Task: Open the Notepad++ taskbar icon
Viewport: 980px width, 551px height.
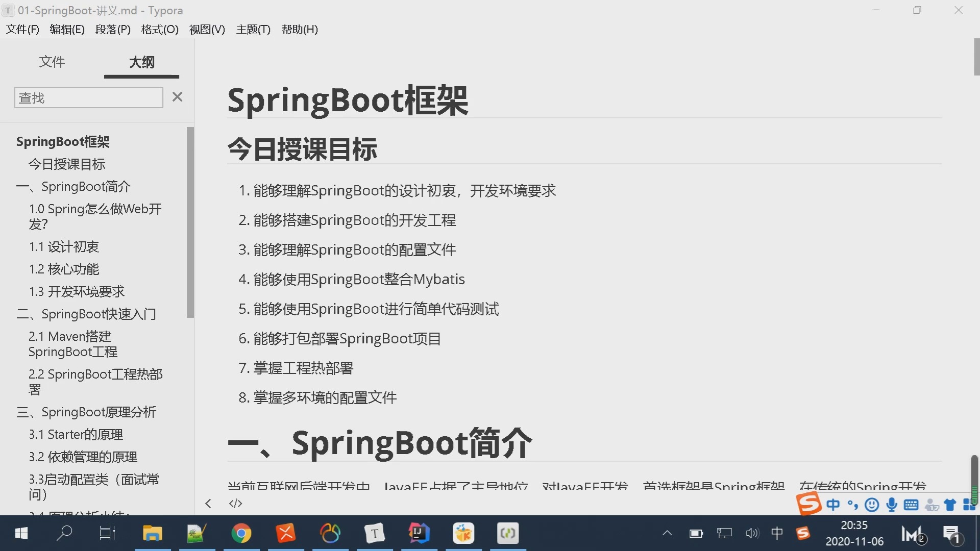Action: 197,534
